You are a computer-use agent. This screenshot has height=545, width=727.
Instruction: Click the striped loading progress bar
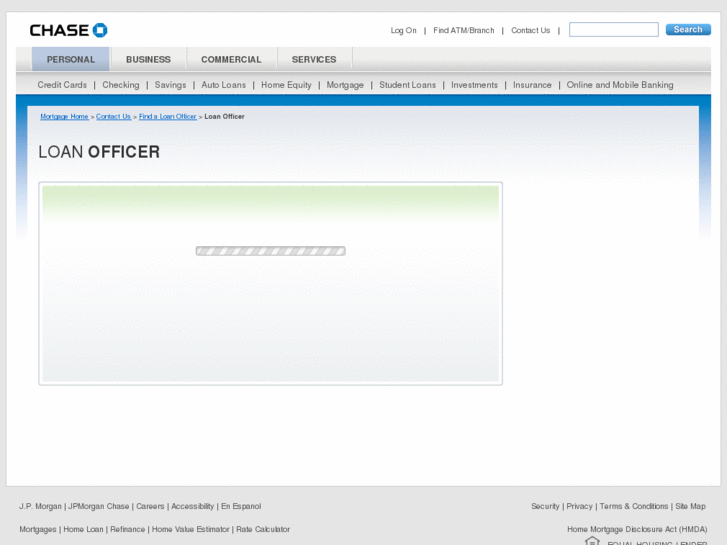(x=270, y=251)
